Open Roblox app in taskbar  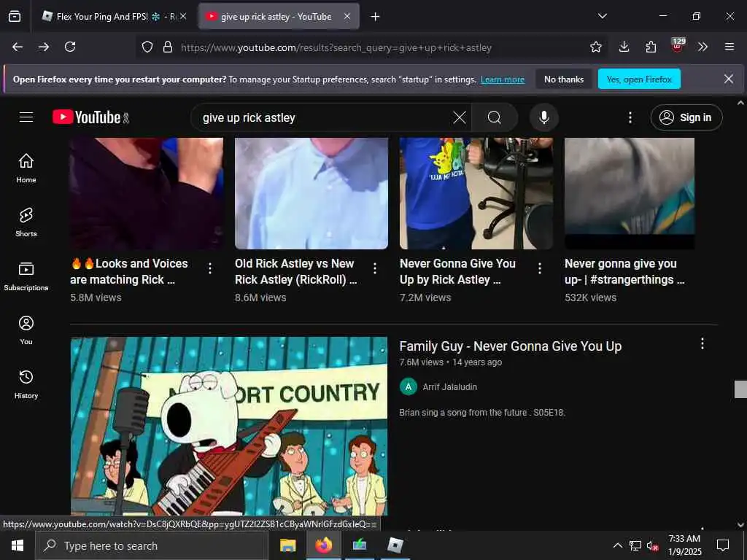[395, 545]
